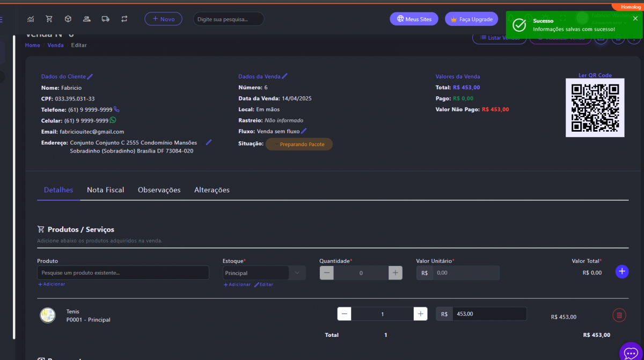The height and width of the screenshot is (360, 644).
Task: Delete the Tenis product with trash icon
Action: (x=619, y=315)
